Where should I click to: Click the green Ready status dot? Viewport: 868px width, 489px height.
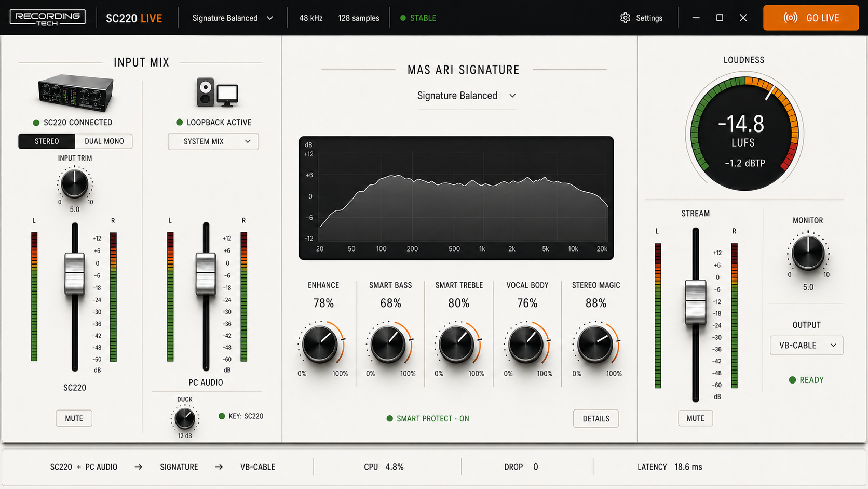tap(792, 380)
